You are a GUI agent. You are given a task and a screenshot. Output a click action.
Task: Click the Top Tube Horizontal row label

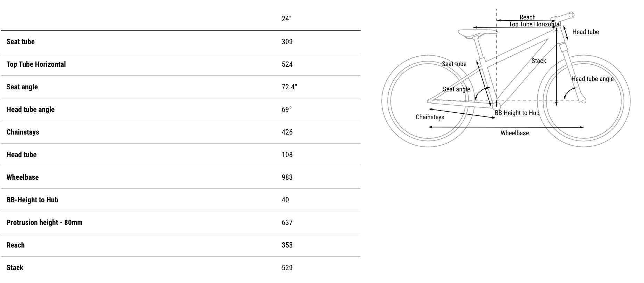pyautogui.click(x=36, y=64)
